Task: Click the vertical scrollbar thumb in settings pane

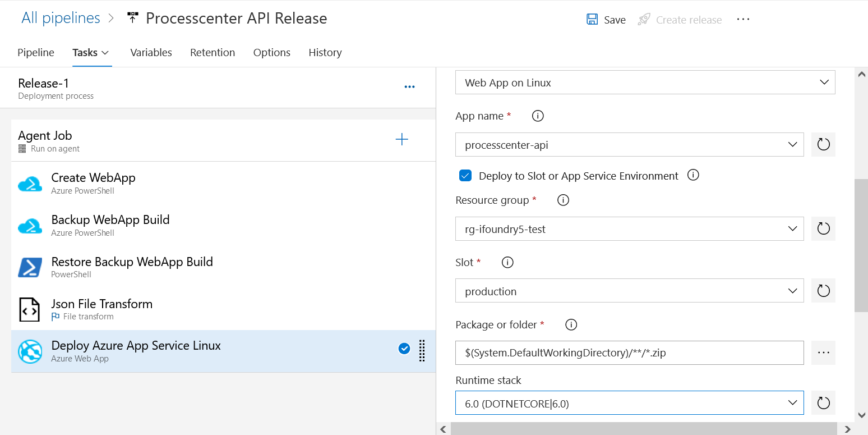Action: tap(861, 245)
